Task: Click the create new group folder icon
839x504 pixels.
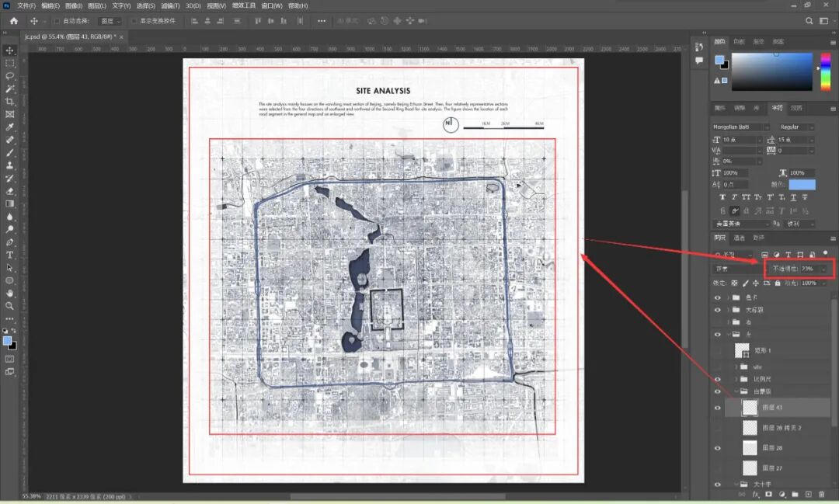Action: point(795,495)
